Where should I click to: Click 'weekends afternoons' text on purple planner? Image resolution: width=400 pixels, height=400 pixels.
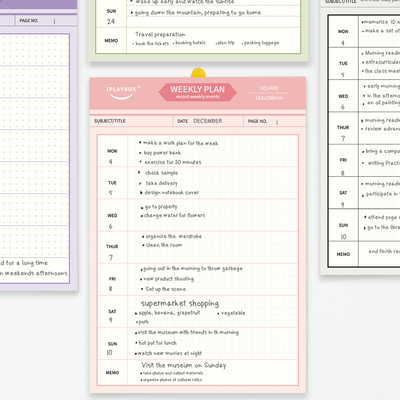pos(36,273)
